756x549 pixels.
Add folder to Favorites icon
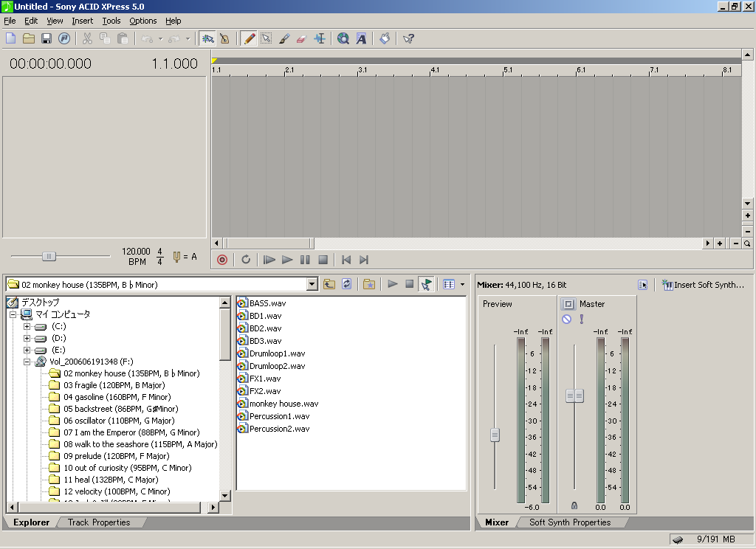[369, 284]
